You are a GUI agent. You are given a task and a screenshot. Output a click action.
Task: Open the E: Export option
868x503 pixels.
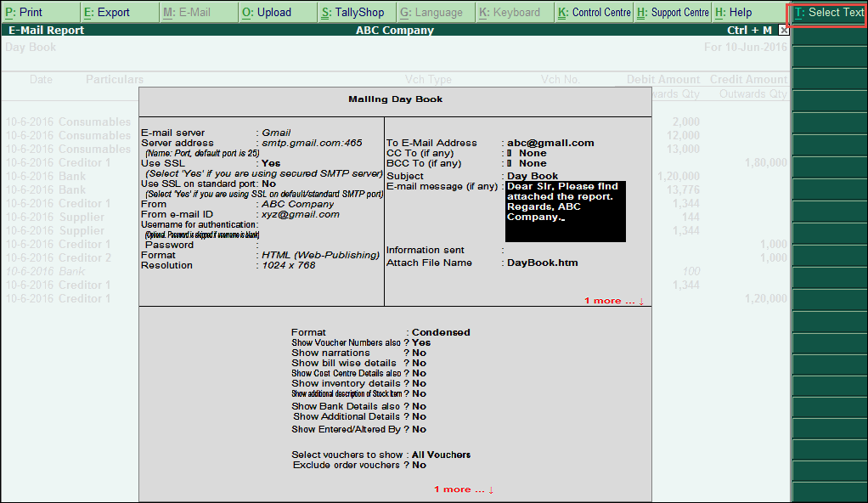click(120, 12)
